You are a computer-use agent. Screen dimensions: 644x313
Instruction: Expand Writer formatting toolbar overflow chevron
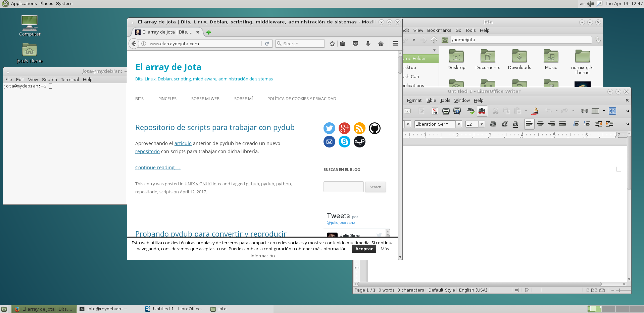click(x=628, y=124)
